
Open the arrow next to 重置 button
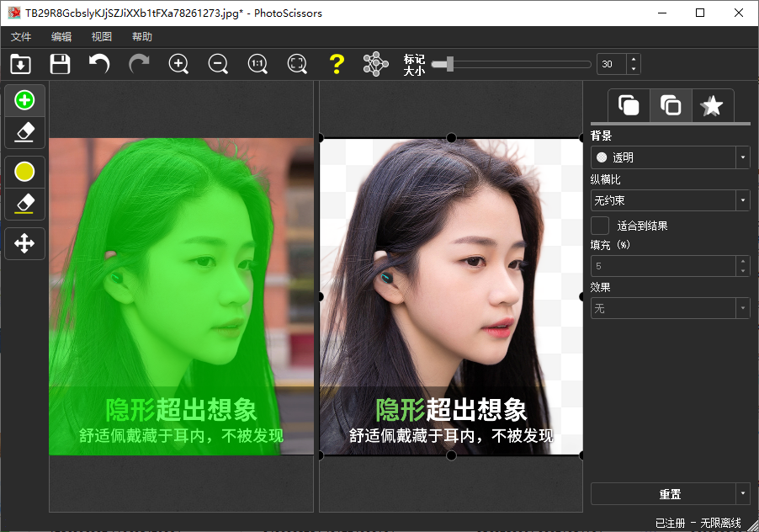[x=742, y=494]
